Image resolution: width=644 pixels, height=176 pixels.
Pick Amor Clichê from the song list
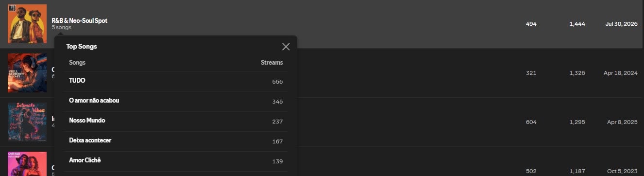[176, 161]
